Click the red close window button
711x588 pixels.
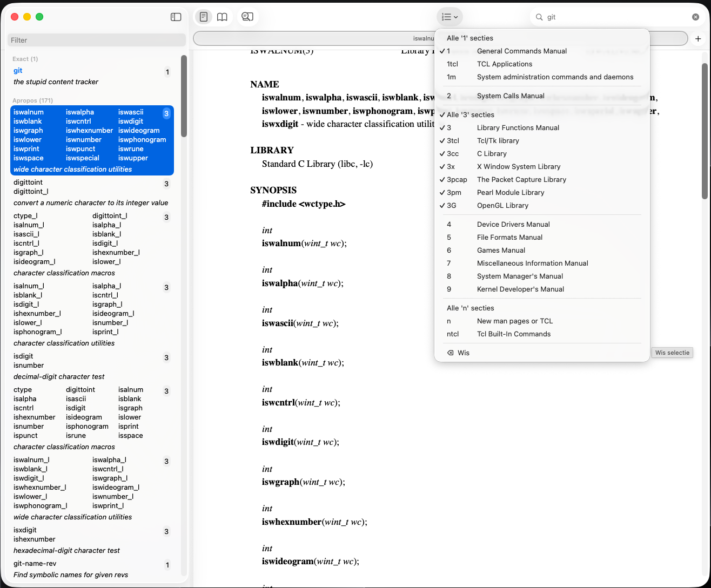[x=15, y=17]
